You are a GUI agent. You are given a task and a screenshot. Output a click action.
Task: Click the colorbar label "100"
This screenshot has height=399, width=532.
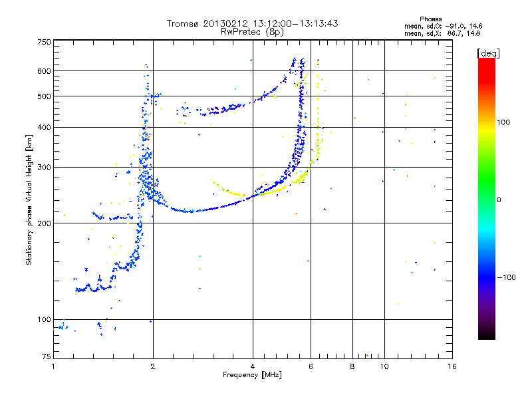503,122
